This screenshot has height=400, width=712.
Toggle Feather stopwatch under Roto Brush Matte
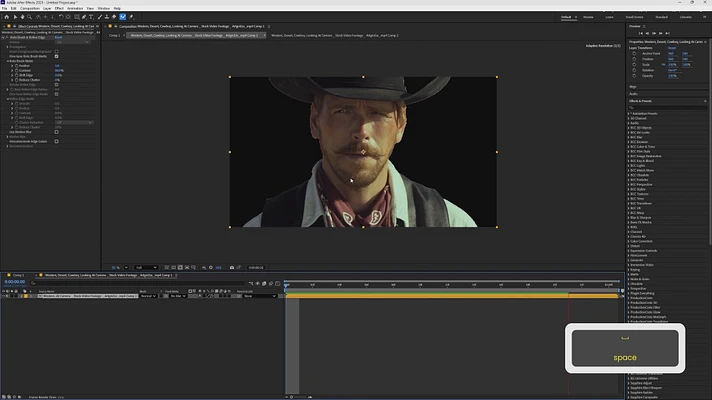pos(16,66)
